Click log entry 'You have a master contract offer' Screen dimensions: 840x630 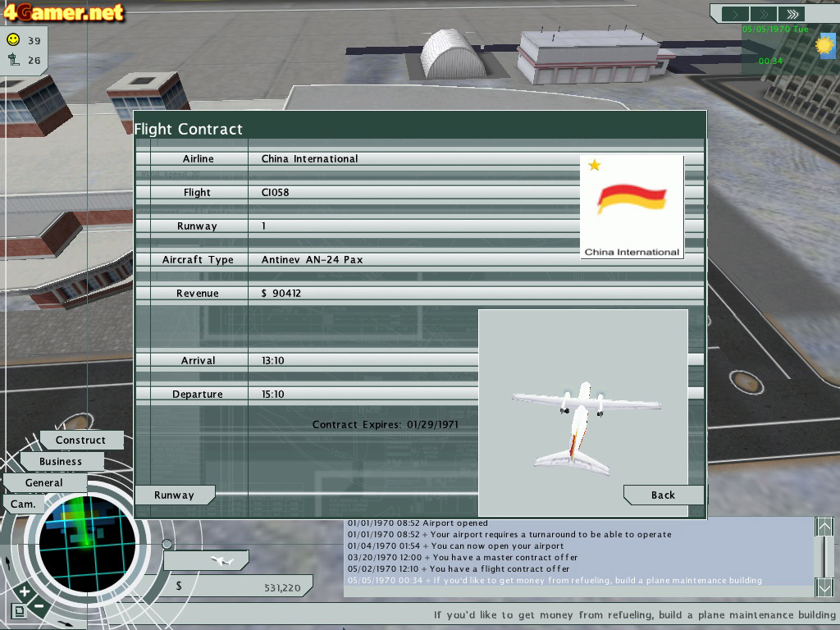click(463, 557)
